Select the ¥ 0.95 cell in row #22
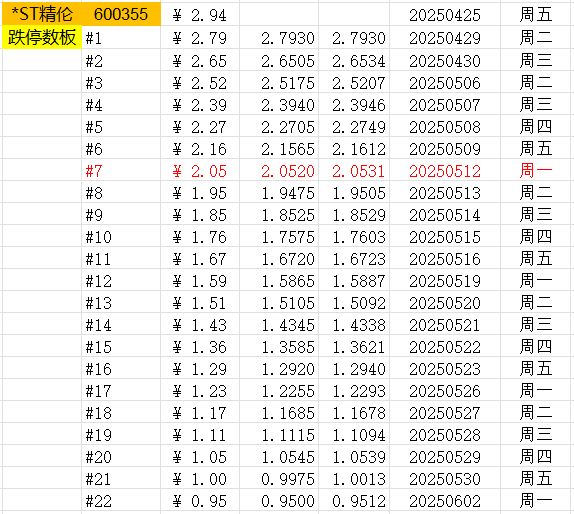The height and width of the screenshot is (514, 574). [200, 501]
